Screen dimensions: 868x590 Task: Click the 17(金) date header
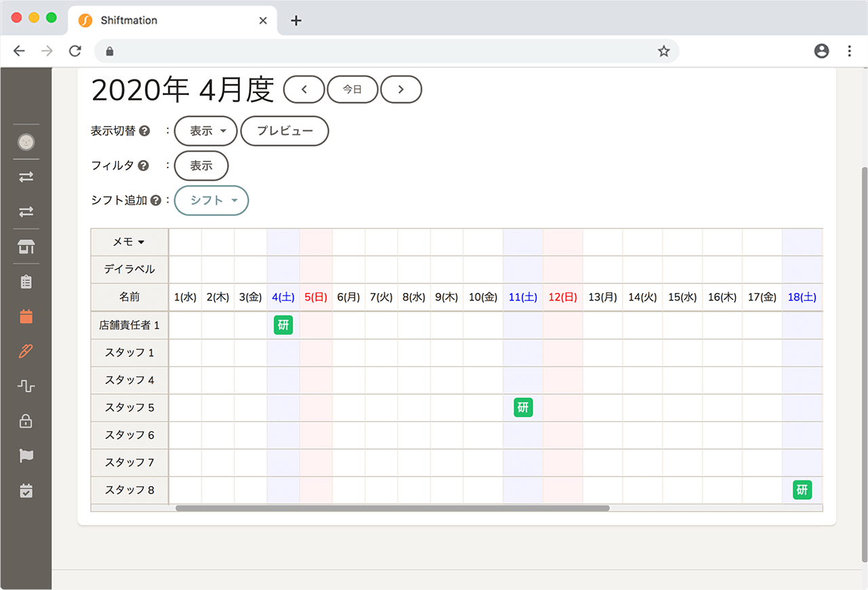click(762, 297)
